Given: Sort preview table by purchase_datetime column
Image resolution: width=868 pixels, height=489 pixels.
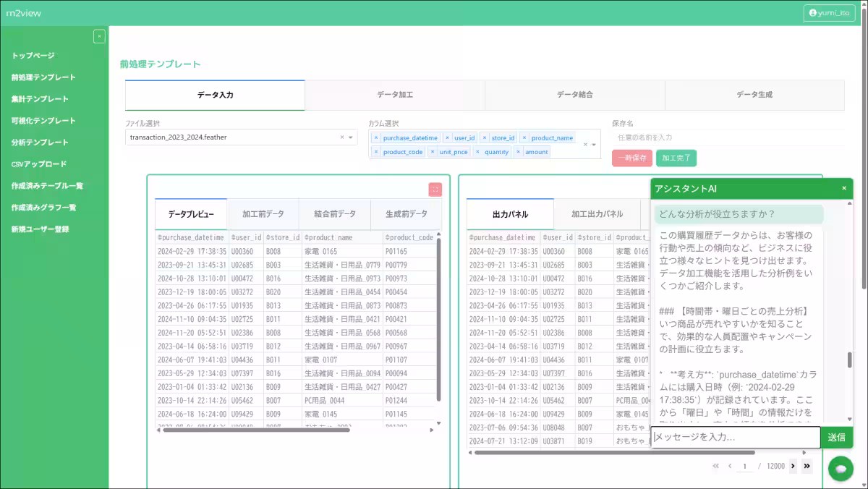Looking at the screenshot, I should pyautogui.click(x=192, y=237).
